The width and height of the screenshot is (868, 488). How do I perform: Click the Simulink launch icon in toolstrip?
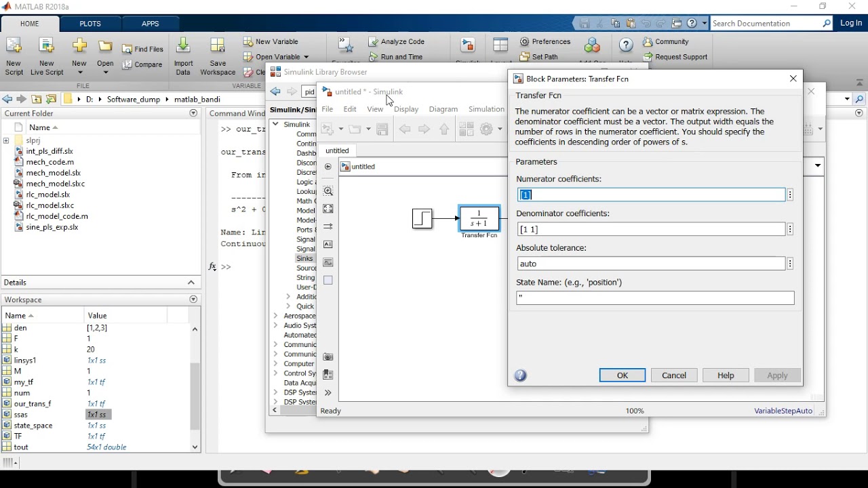[468, 45]
